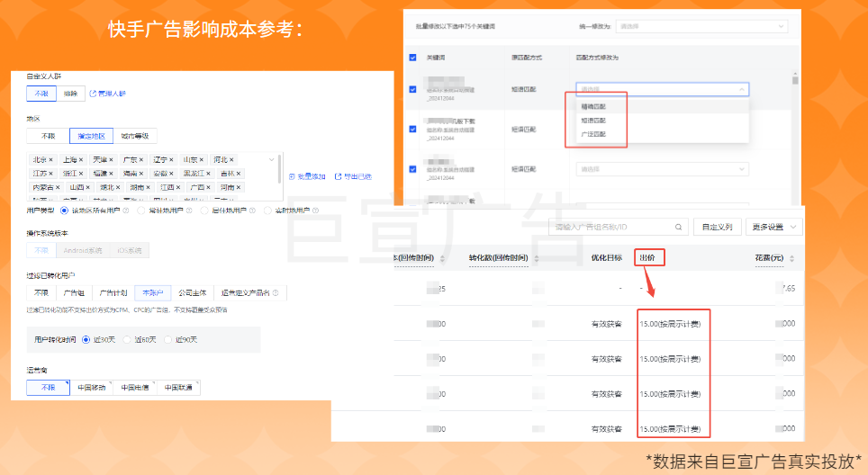
Task: Remove the 浙江 region tag
Action: (81, 174)
